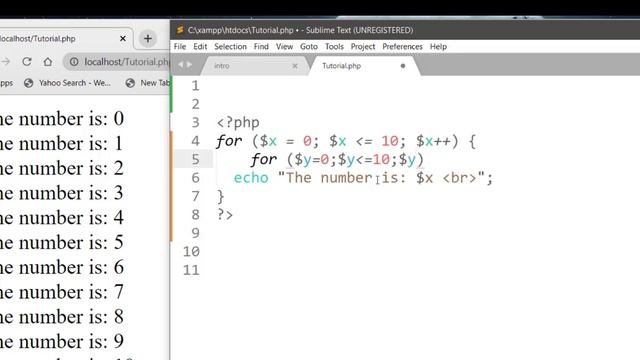
Task: Select the Tutorial.php editor tab
Action: [x=363, y=66]
